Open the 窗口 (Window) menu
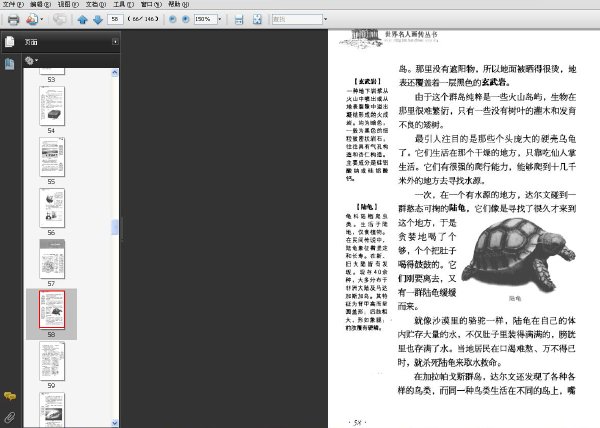The width and height of the screenshot is (600, 428). tap(151, 4)
